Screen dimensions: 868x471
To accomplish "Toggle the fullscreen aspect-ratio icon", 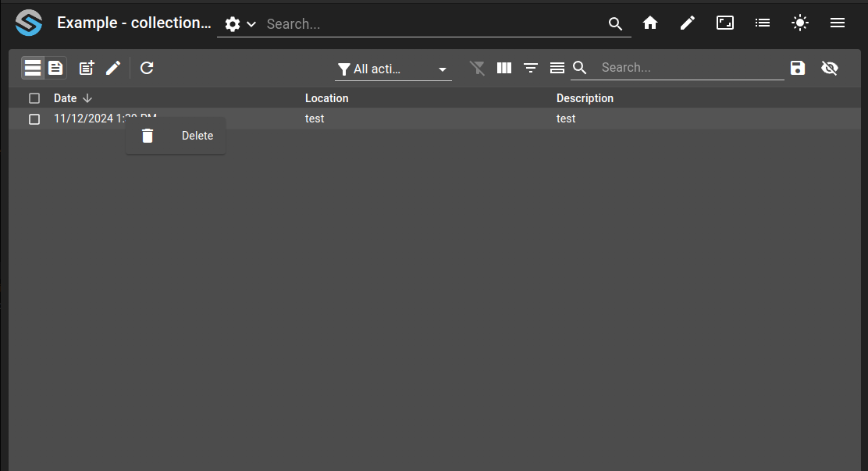I will (725, 23).
